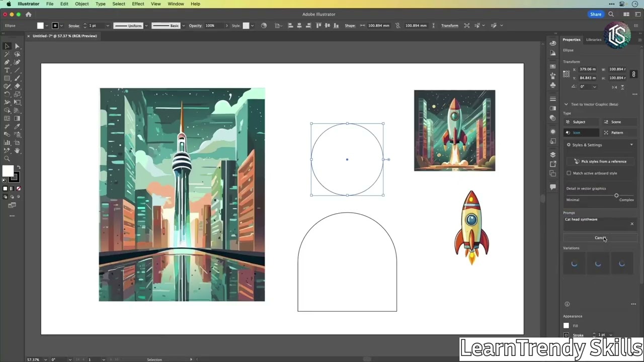Select the Zoom tool
The image size is (644, 362).
click(7, 158)
